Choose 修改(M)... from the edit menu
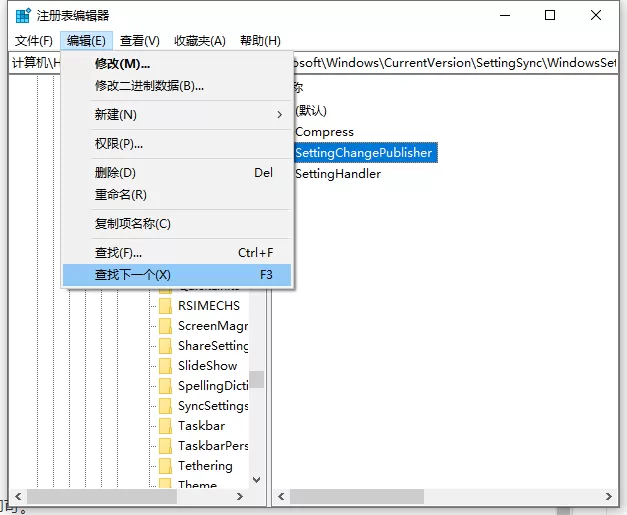 pyautogui.click(x=177, y=64)
